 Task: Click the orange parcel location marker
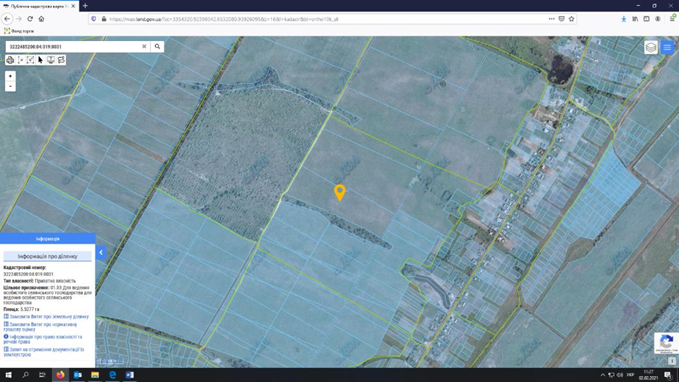coord(340,192)
